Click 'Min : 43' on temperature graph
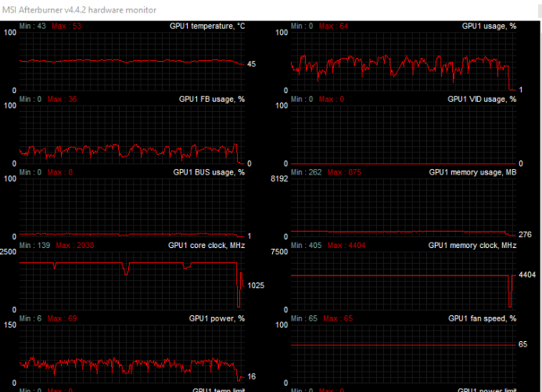This screenshot has width=542, height=392. coord(33,27)
